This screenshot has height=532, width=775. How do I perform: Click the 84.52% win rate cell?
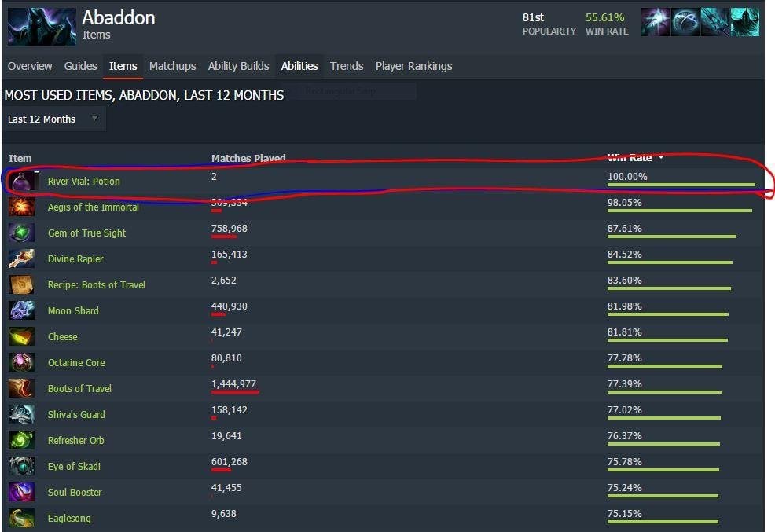[x=625, y=255]
